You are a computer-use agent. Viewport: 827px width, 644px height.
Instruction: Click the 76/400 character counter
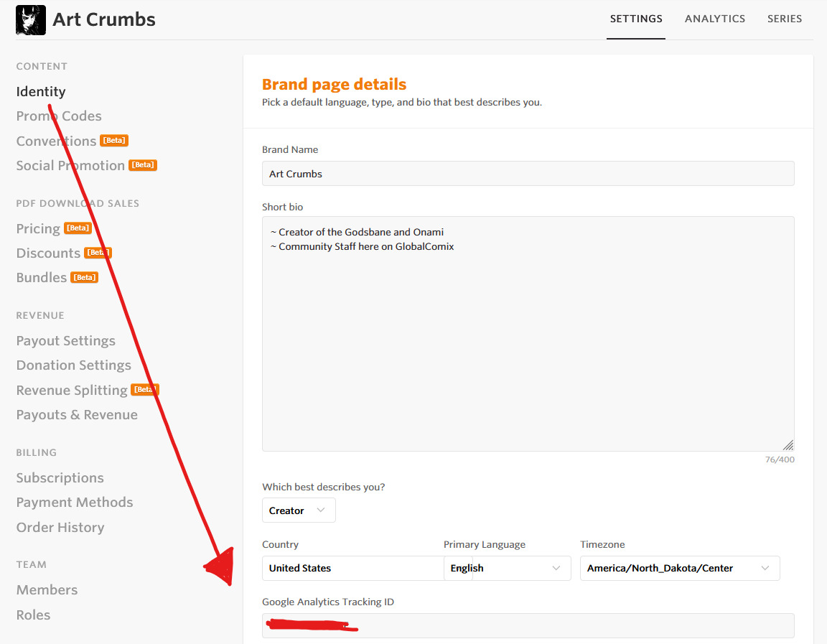[x=780, y=459]
